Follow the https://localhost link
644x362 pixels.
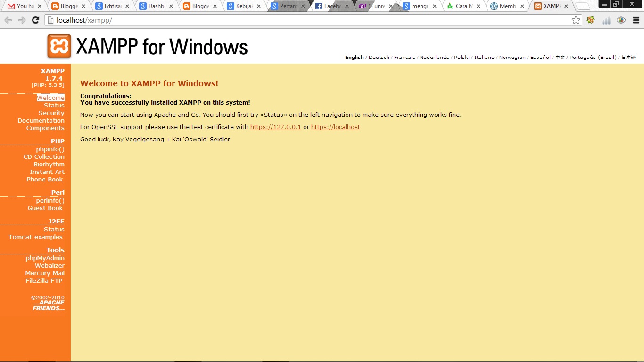(x=336, y=127)
